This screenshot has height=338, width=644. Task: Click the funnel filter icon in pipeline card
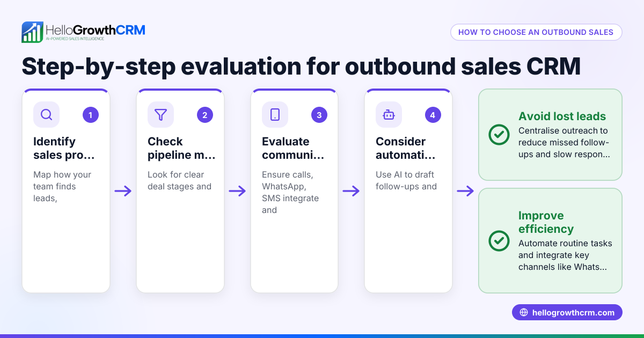(160, 115)
